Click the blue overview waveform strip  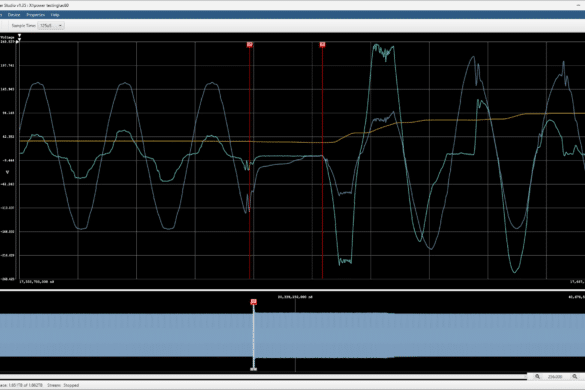pos(292,336)
